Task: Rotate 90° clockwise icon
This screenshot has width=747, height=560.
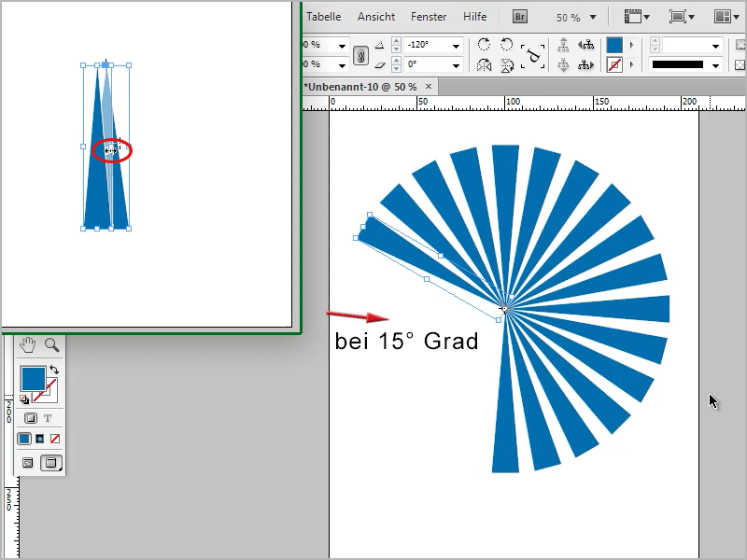Action: click(x=484, y=45)
